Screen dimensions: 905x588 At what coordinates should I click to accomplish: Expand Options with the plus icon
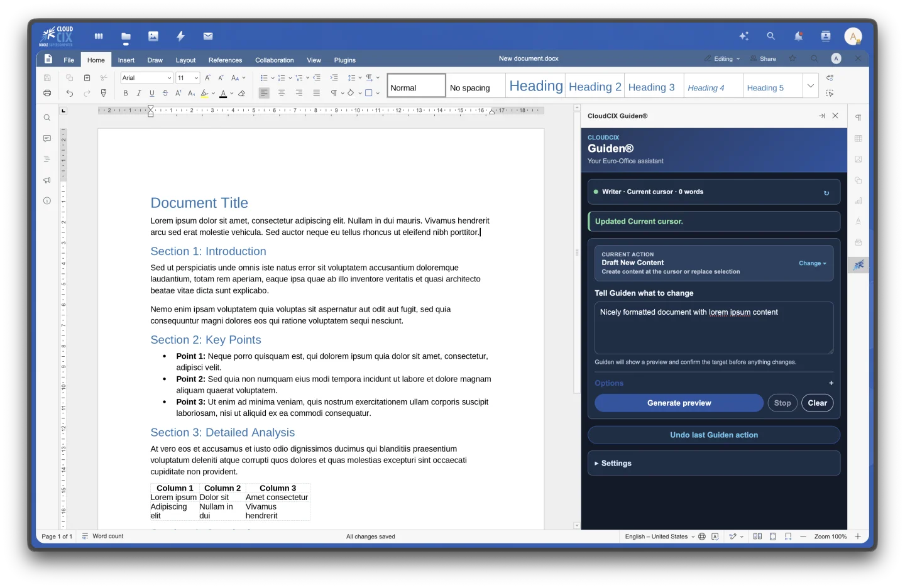[x=831, y=383]
